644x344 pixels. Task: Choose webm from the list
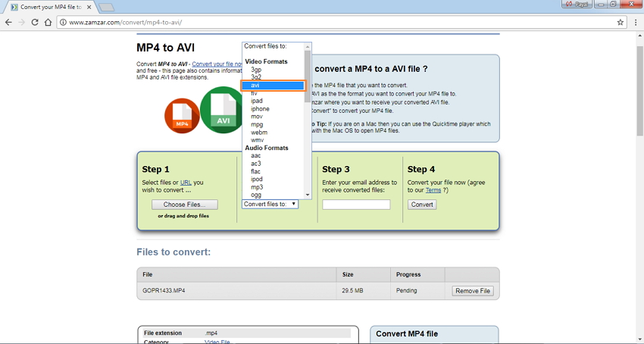click(x=259, y=133)
